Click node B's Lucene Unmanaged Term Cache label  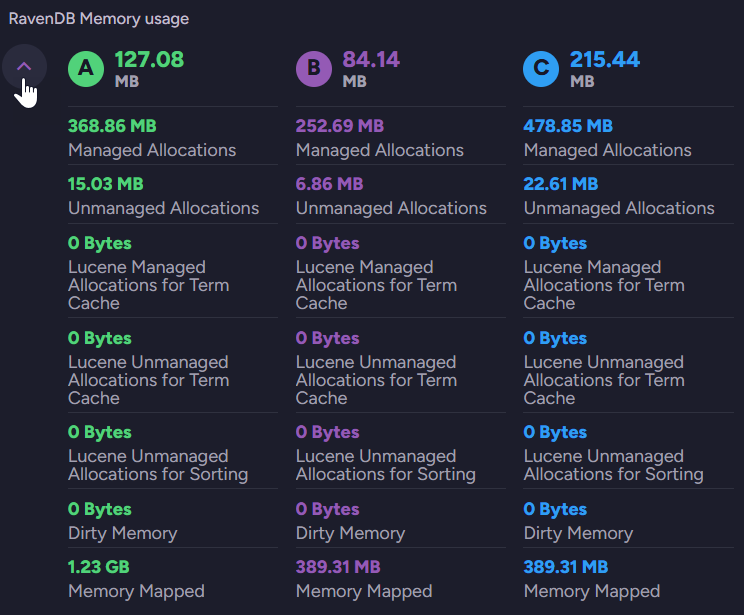376,380
